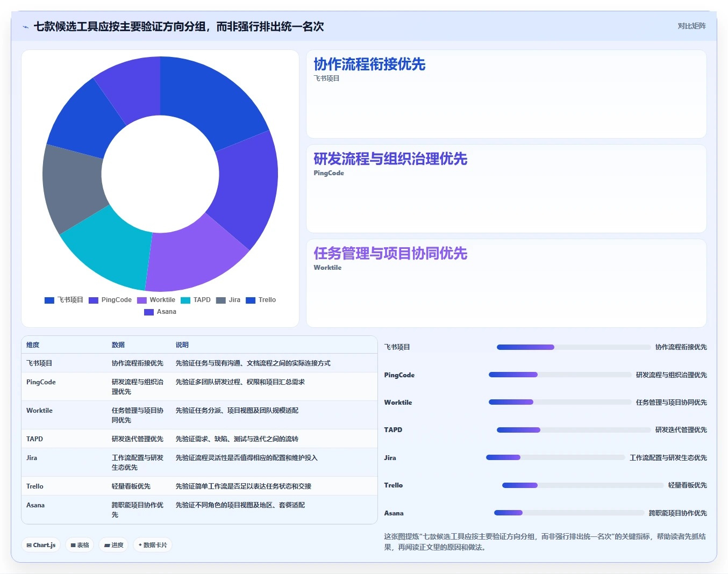Click the PingCode progress bar
Image resolution: width=728 pixels, height=574 pixels.
tap(560, 375)
